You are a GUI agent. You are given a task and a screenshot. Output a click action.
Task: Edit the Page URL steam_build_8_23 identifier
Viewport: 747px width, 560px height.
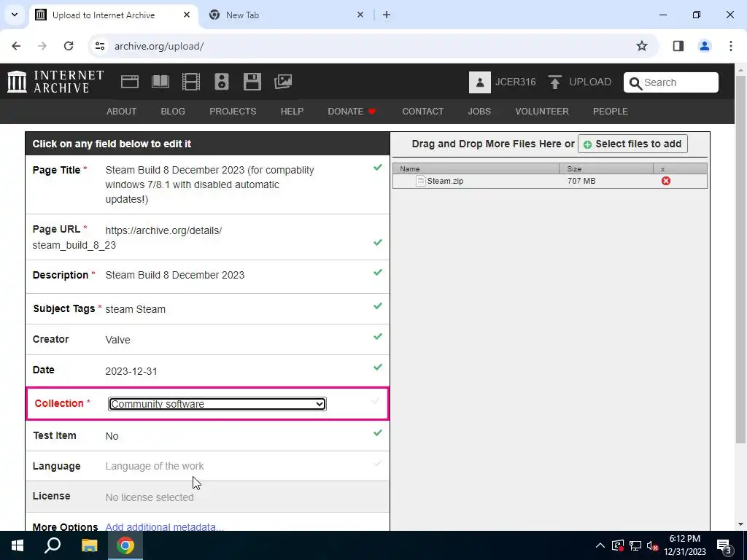pos(74,245)
